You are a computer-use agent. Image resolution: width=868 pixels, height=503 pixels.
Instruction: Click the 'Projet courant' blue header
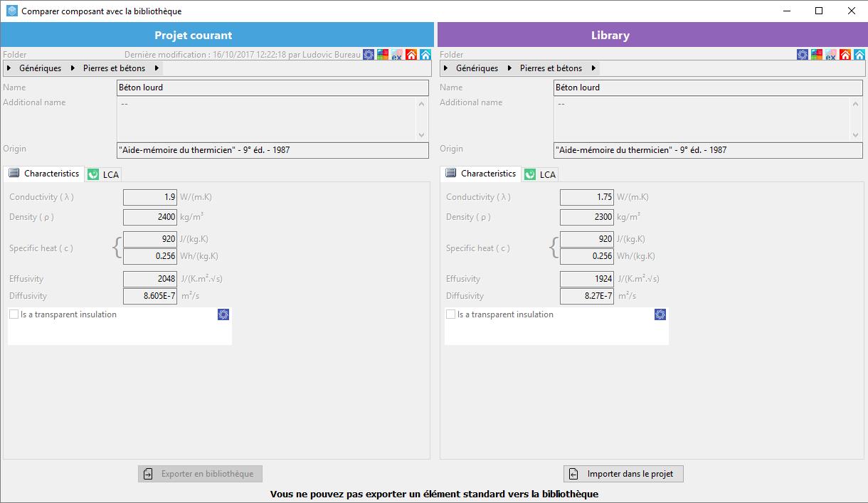tap(217, 35)
